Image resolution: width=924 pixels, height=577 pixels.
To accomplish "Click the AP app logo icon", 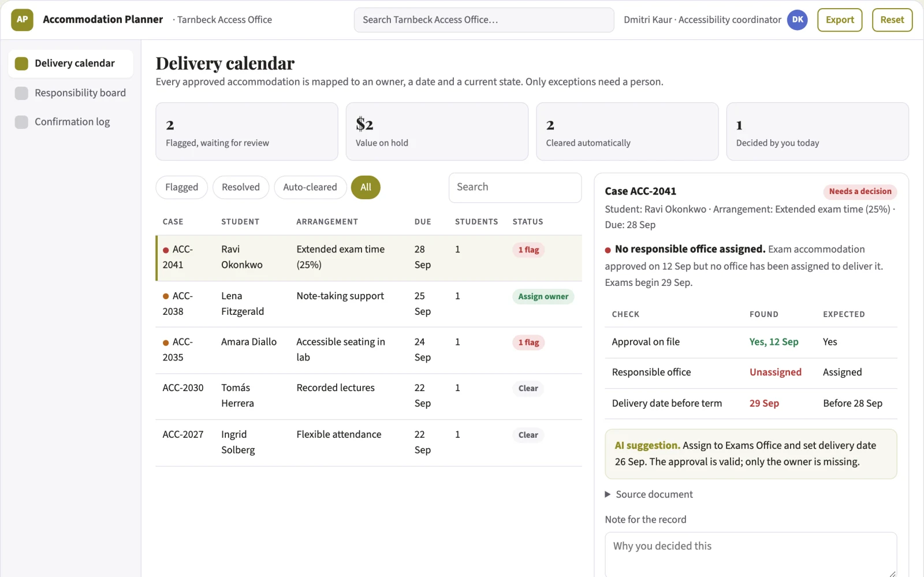I will [x=22, y=20].
